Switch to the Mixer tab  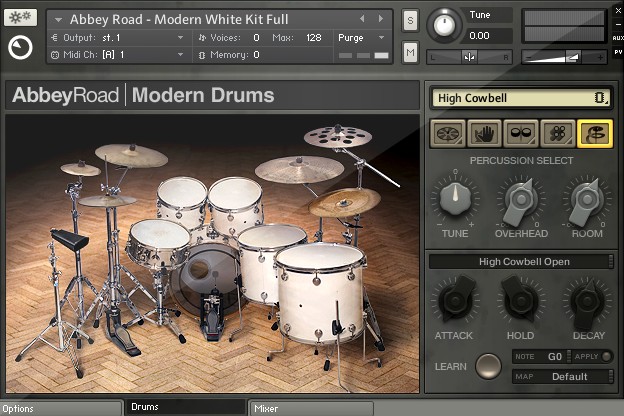[x=311, y=408]
